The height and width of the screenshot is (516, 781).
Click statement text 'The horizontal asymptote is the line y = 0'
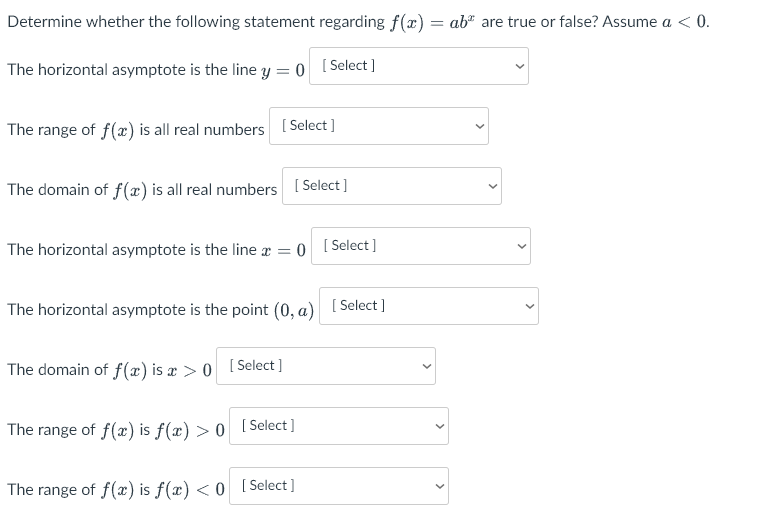tap(156, 70)
